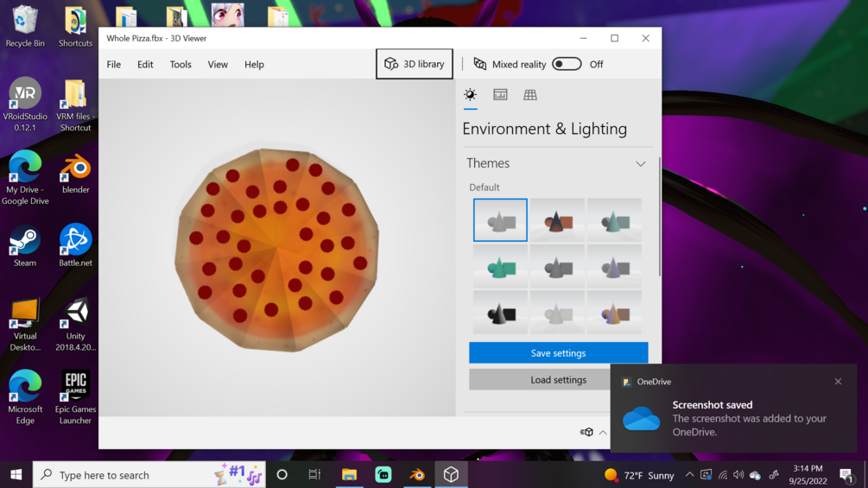Click the Type here to search box
This screenshot has height=488, width=868.
[x=149, y=475]
